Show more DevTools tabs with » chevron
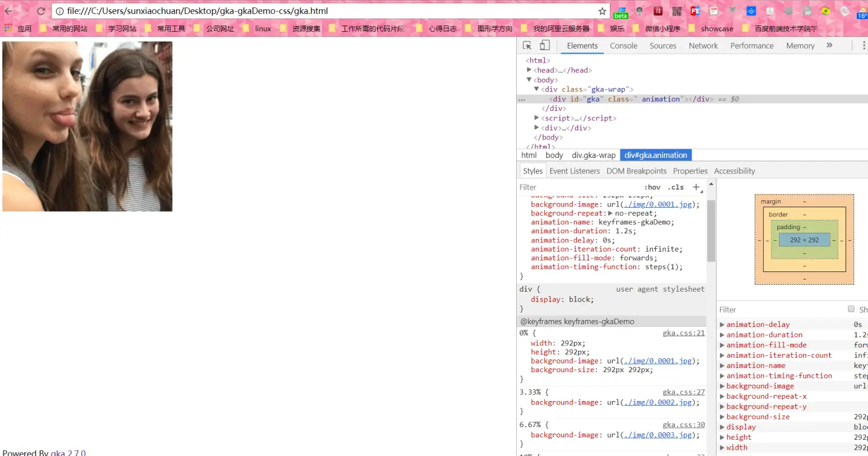This screenshot has height=456, width=868. 829,45
